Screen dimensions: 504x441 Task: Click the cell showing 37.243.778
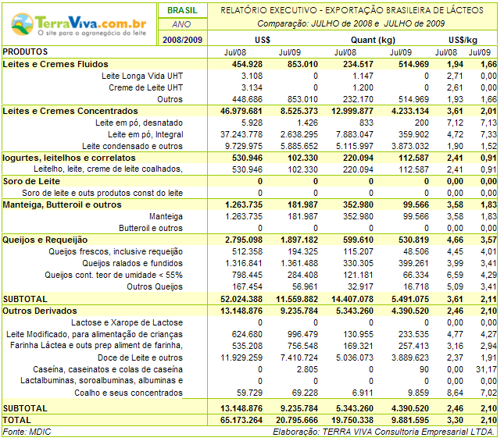click(x=241, y=134)
